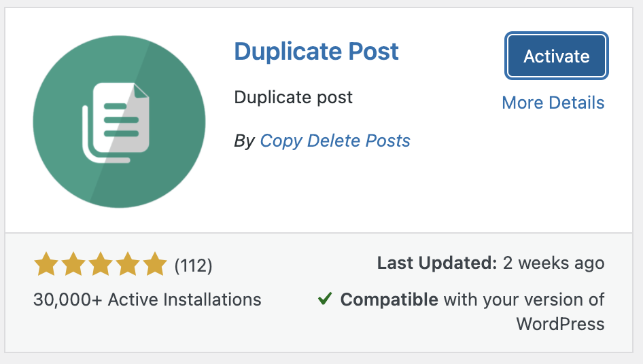
Task: Click the Duplicate Post plugin icon
Action: click(x=119, y=122)
